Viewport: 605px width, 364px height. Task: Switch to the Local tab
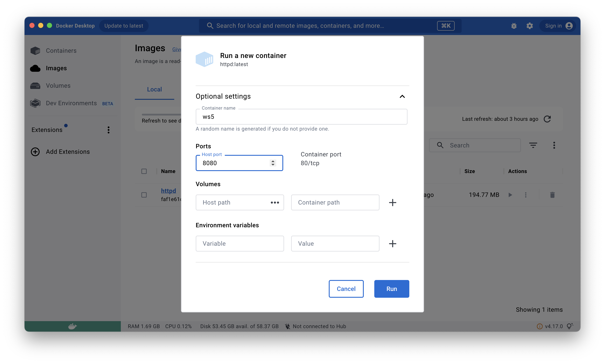pos(154,89)
